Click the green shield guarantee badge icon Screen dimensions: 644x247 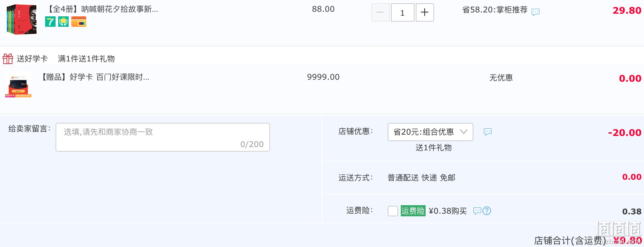coord(63,22)
